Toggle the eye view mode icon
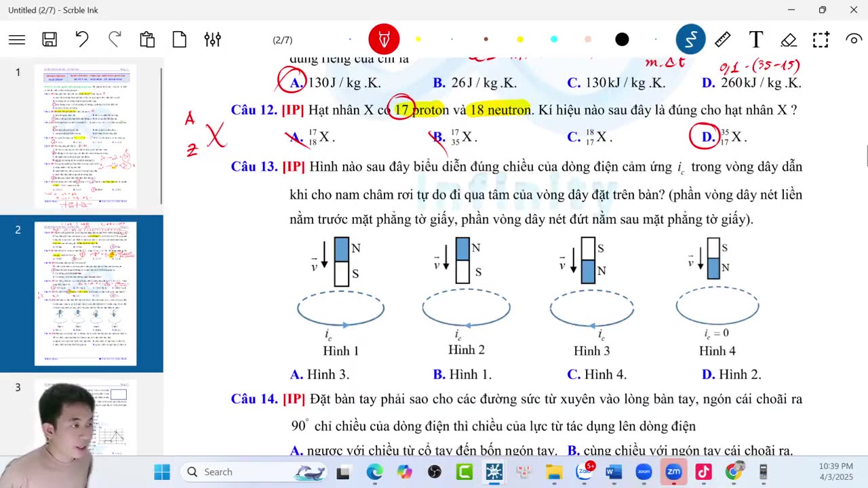Image resolution: width=868 pixels, height=488 pixels. [x=853, y=39]
